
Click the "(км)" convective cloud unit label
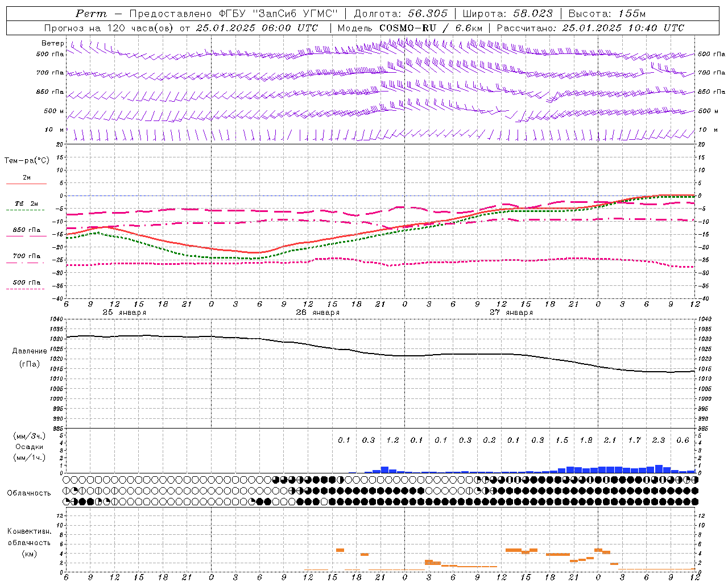(x=29, y=554)
